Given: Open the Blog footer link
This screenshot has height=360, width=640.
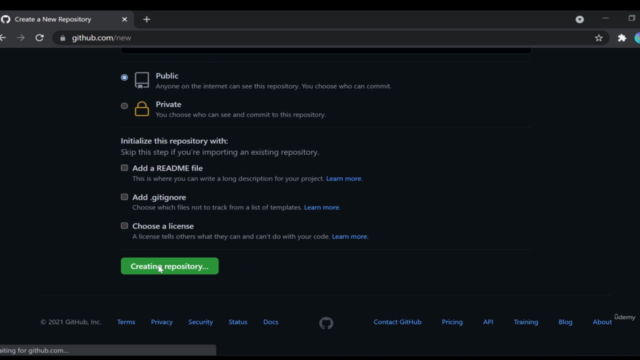Looking at the screenshot, I should click(565, 322).
